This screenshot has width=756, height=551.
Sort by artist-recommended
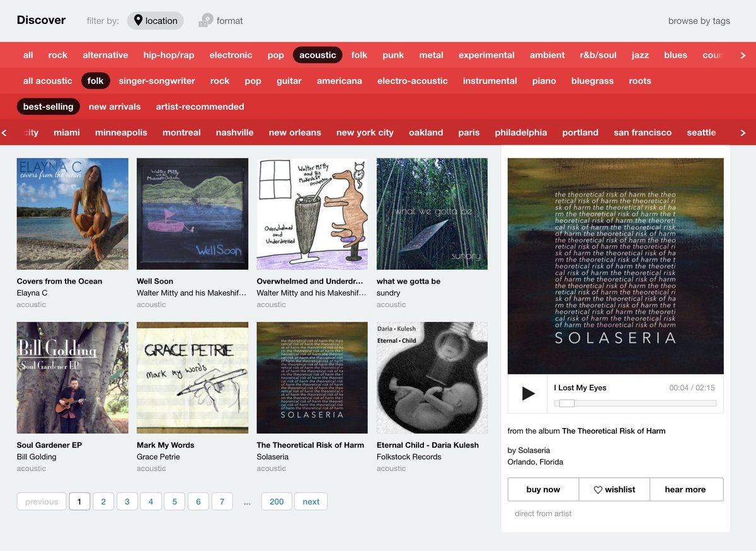[x=200, y=107]
